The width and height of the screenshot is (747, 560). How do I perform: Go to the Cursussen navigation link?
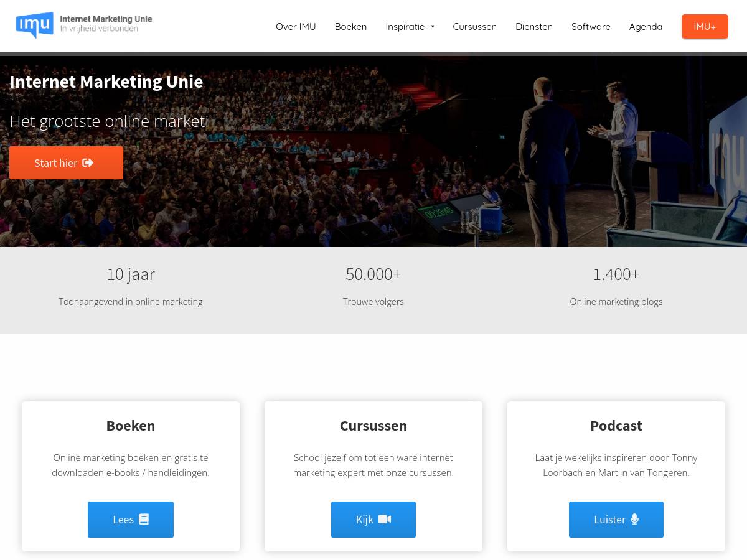pos(474,26)
